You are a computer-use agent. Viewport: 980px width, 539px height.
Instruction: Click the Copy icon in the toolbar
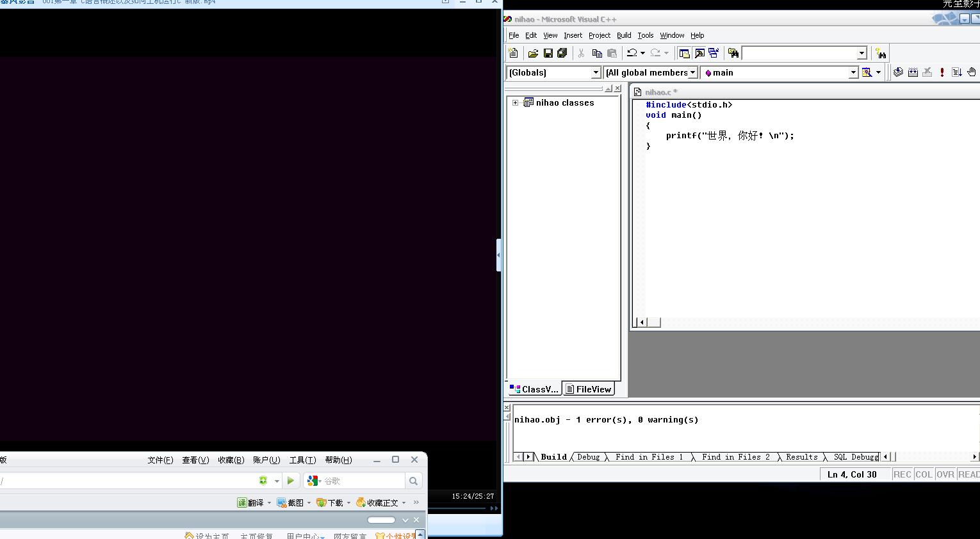coord(597,53)
